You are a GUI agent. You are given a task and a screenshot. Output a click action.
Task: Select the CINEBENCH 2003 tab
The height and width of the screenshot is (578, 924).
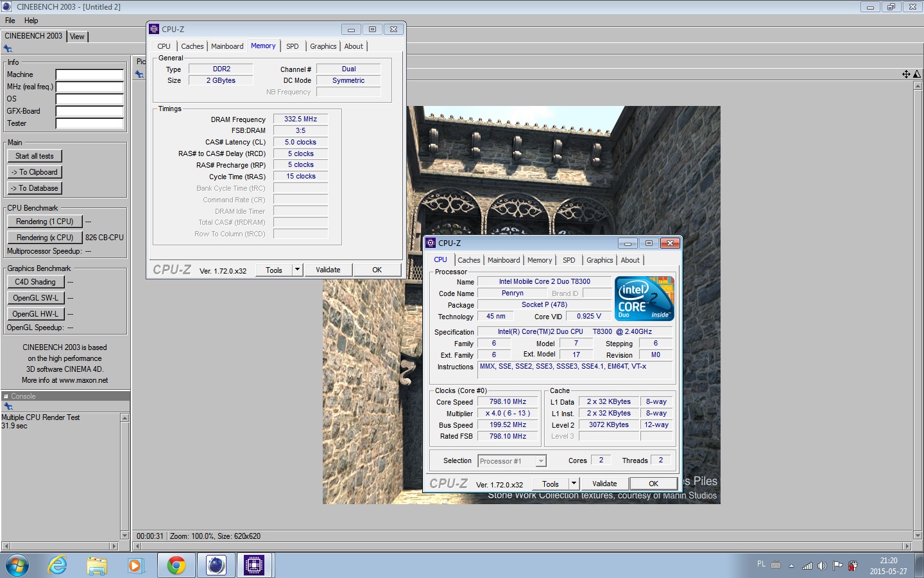33,36
